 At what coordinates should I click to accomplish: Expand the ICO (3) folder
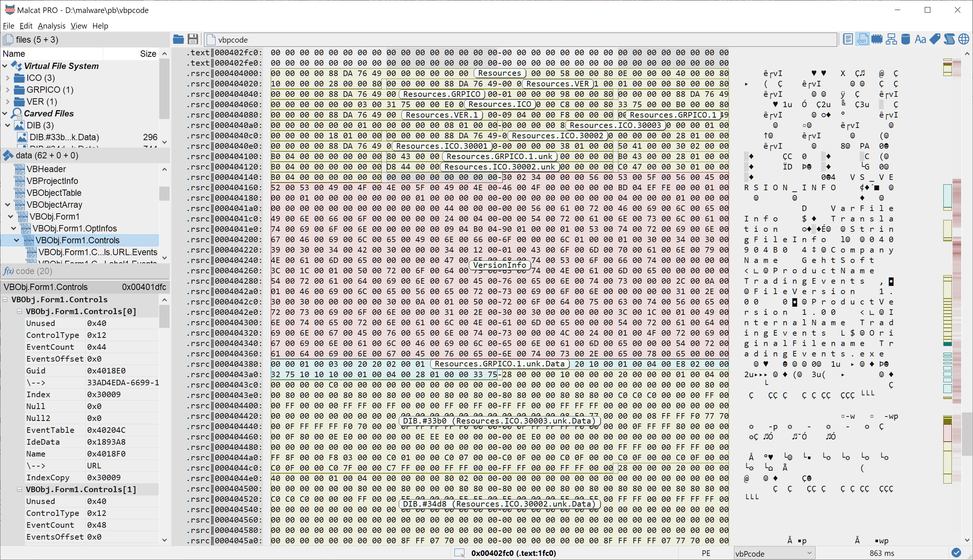coord(8,78)
